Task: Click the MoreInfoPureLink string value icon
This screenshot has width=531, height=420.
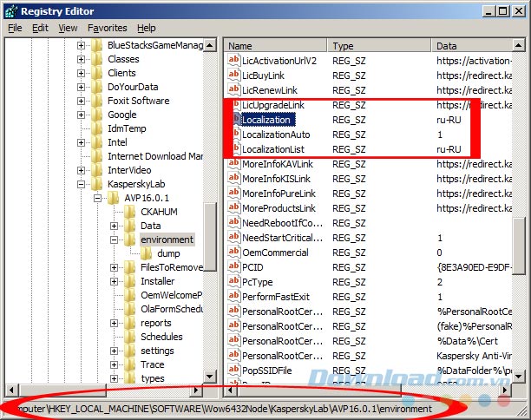Action: click(233, 193)
